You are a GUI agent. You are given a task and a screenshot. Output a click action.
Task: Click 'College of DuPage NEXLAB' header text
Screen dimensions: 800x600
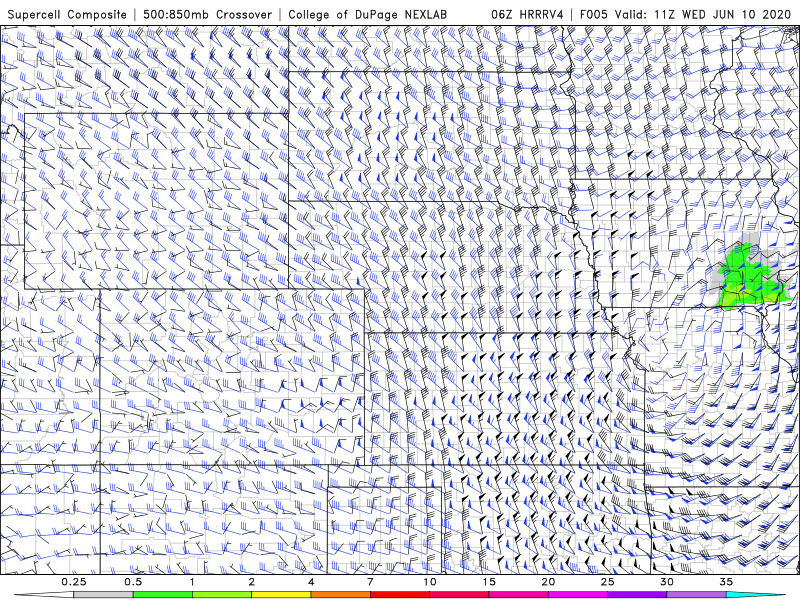tap(367, 14)
